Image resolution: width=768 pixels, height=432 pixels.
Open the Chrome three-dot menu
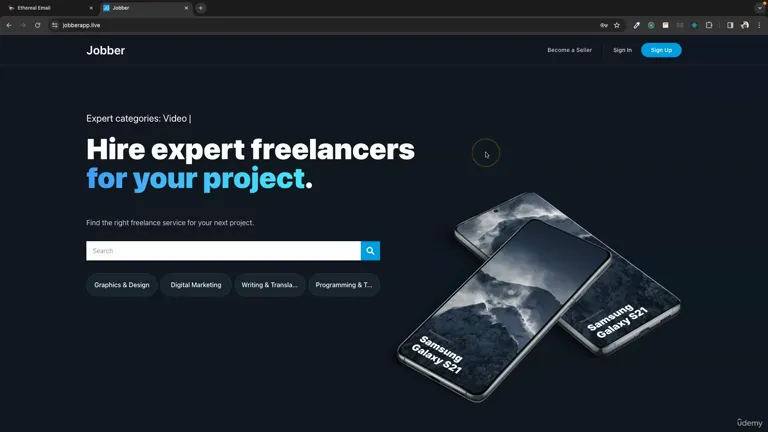(x=760, y=25)
